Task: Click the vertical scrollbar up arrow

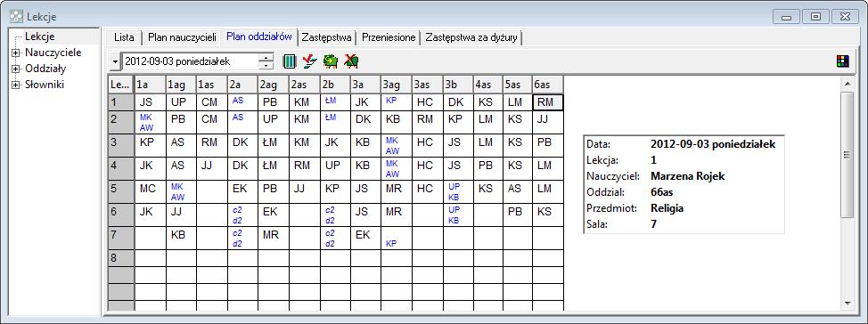Action: click(x=847, y=84)
